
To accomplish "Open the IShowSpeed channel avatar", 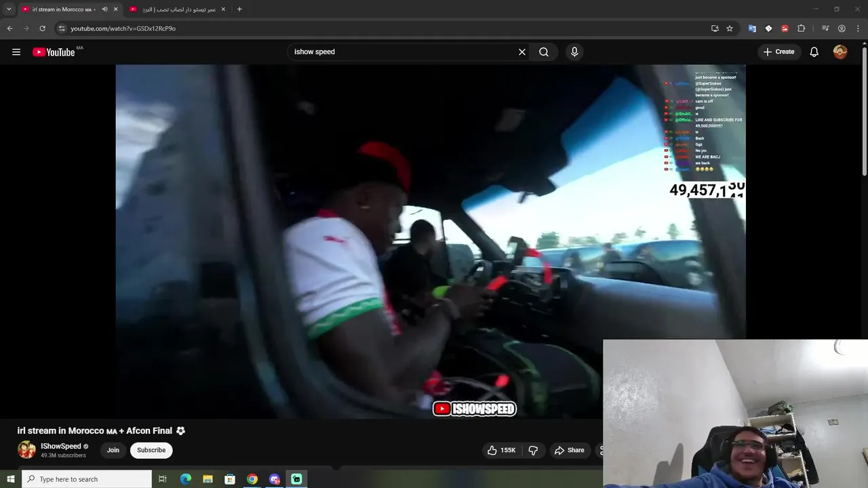I will point(26,450).
